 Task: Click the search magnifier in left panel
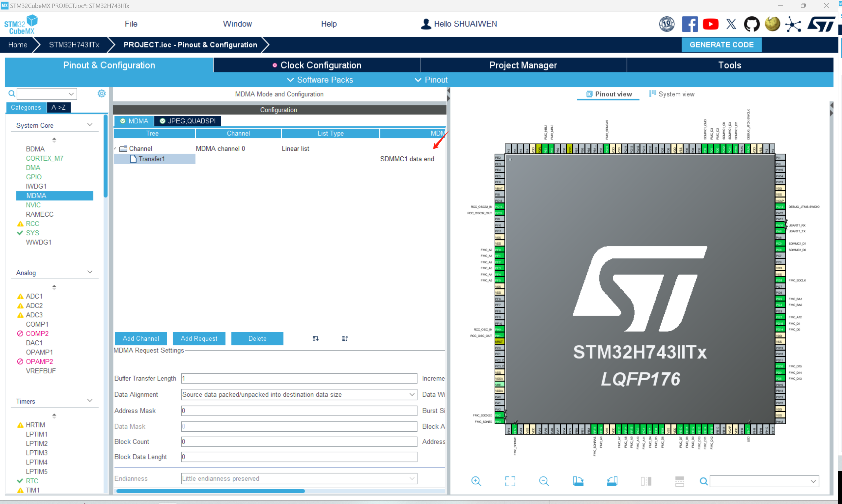click(11, 93)
